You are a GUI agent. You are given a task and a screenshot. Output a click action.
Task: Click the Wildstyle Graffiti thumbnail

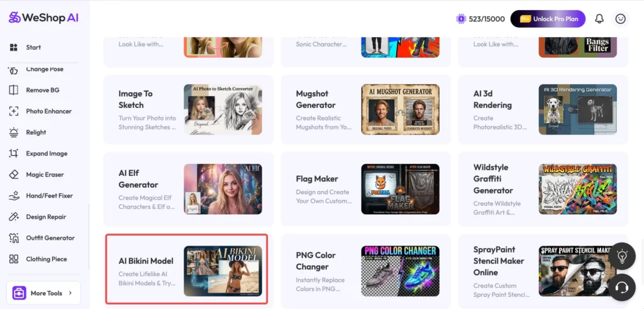pyautogui.click(x=577, y=189)
